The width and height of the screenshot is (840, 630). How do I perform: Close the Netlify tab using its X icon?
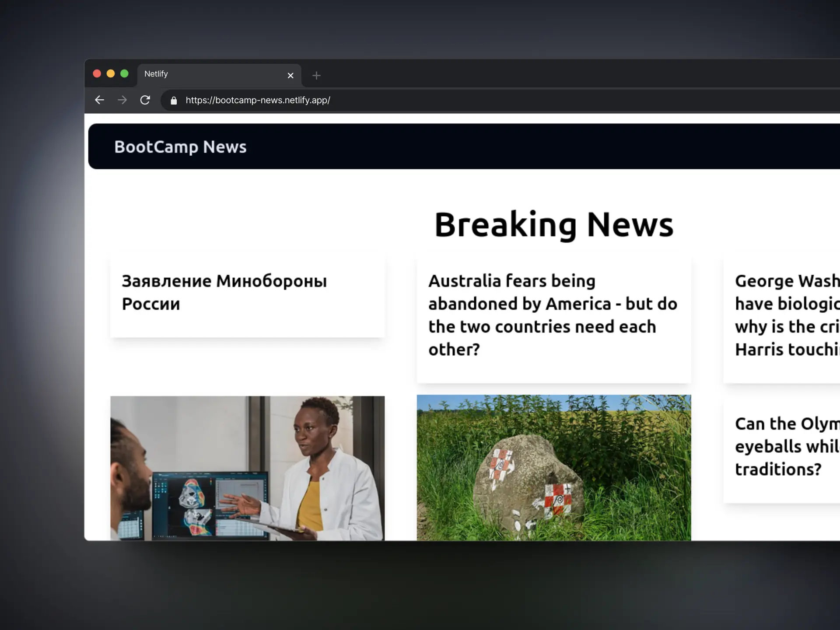point(290,75)
